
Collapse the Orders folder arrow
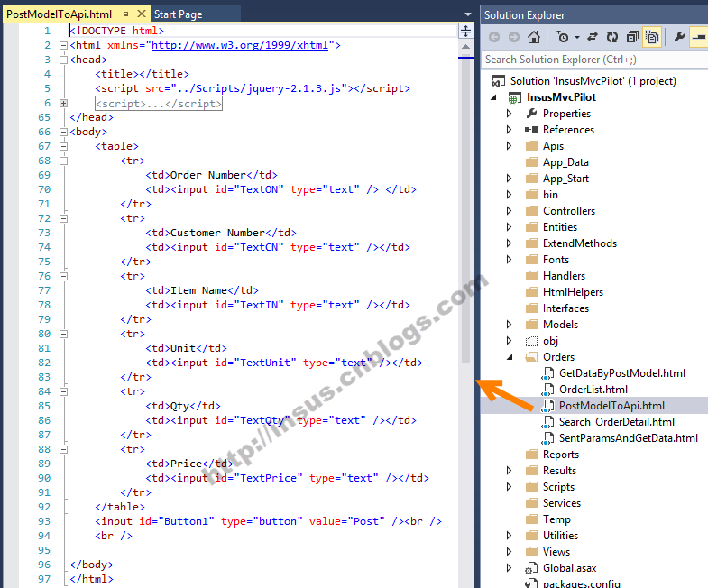tap(510, 357)
